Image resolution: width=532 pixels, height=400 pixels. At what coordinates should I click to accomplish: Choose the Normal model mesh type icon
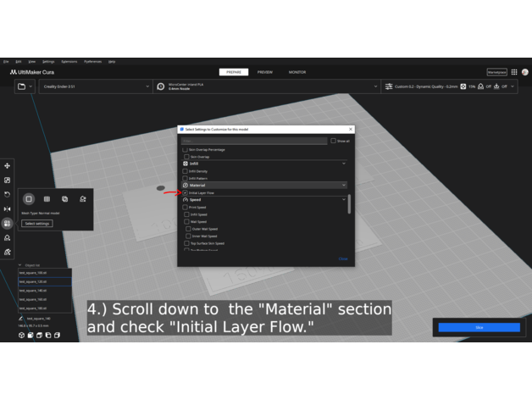29,199
